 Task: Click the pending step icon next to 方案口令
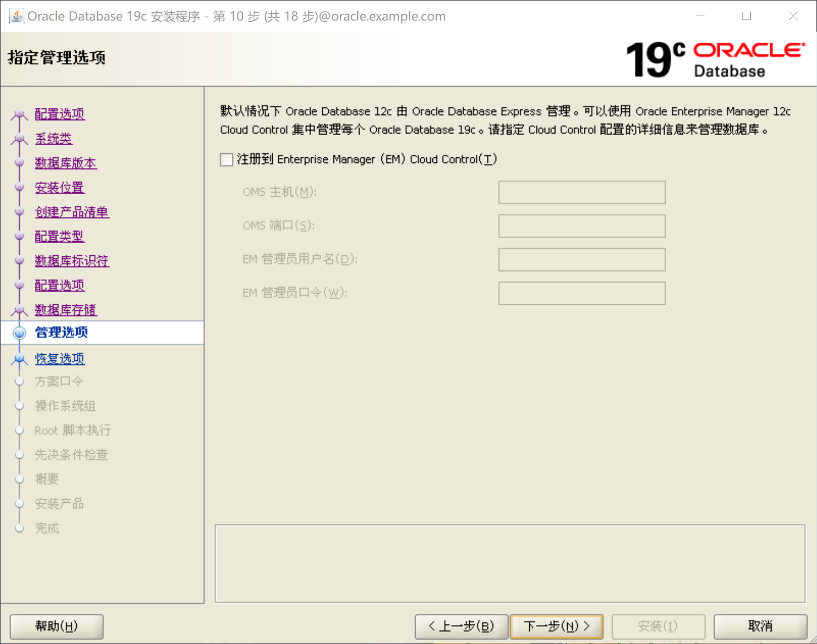tap(19, 382)
